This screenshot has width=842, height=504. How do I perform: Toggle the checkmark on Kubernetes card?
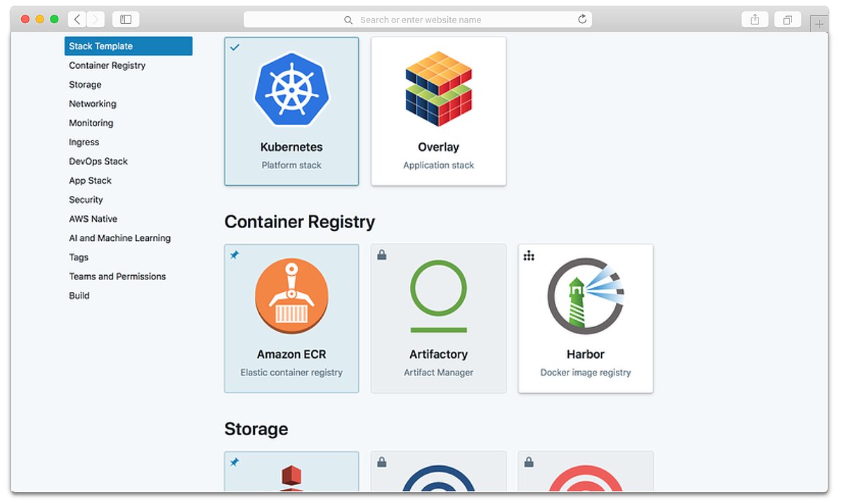(235, 47)
